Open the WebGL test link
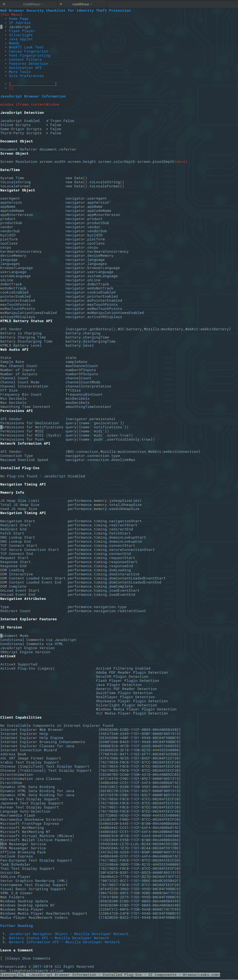238x980 pixels. click(x=14, y=43)
